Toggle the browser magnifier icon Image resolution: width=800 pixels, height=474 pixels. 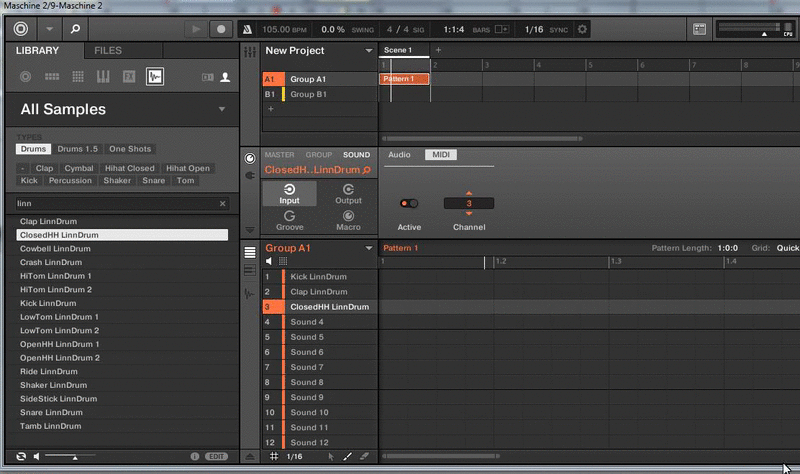pos(75,29)
